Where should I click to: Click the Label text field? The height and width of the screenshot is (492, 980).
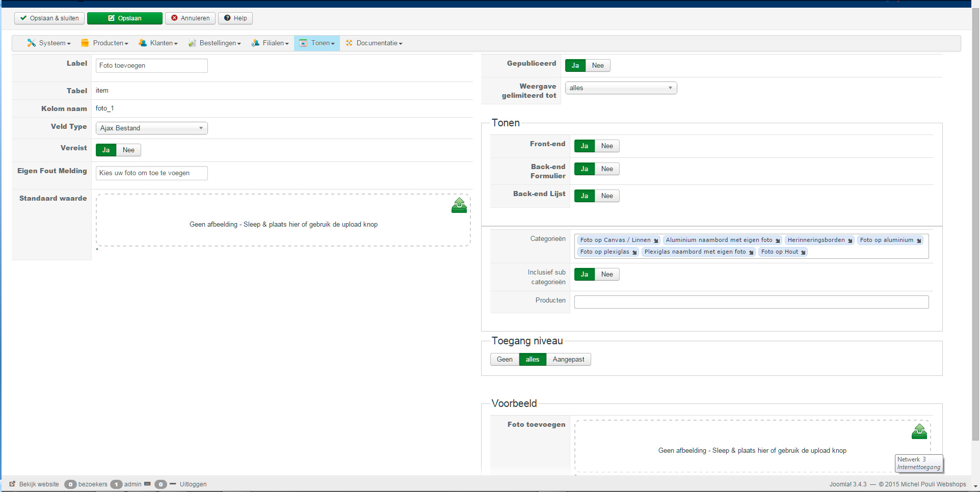(x=152, y=66)
